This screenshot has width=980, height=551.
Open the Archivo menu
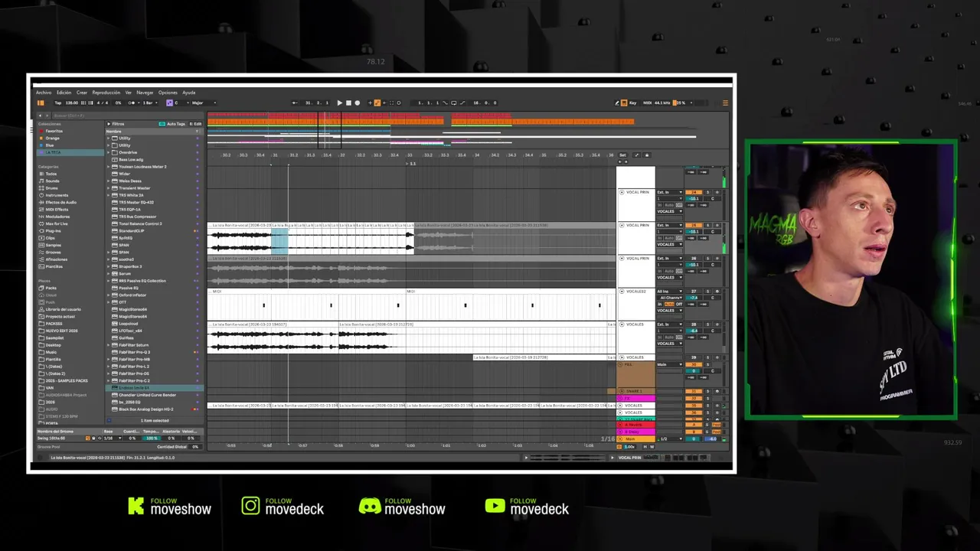coord(44,93)
